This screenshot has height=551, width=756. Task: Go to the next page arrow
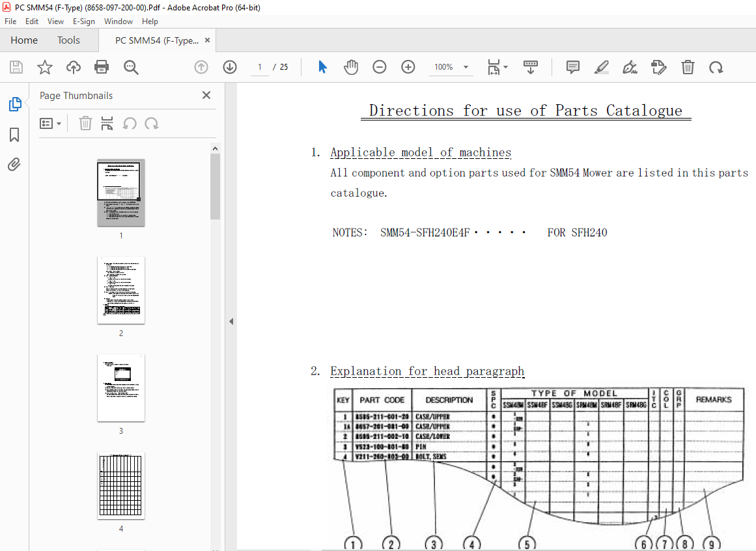click(230, 67)
